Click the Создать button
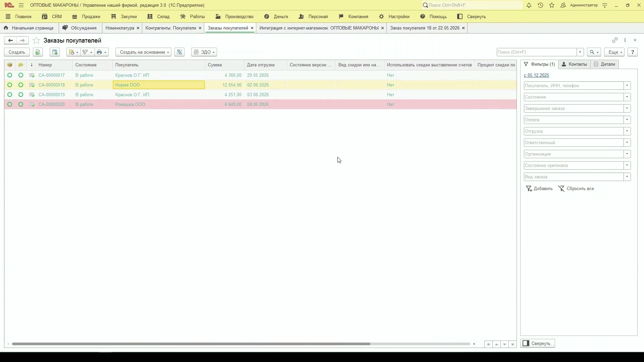644x362 pixels. (x=17, y=52)
